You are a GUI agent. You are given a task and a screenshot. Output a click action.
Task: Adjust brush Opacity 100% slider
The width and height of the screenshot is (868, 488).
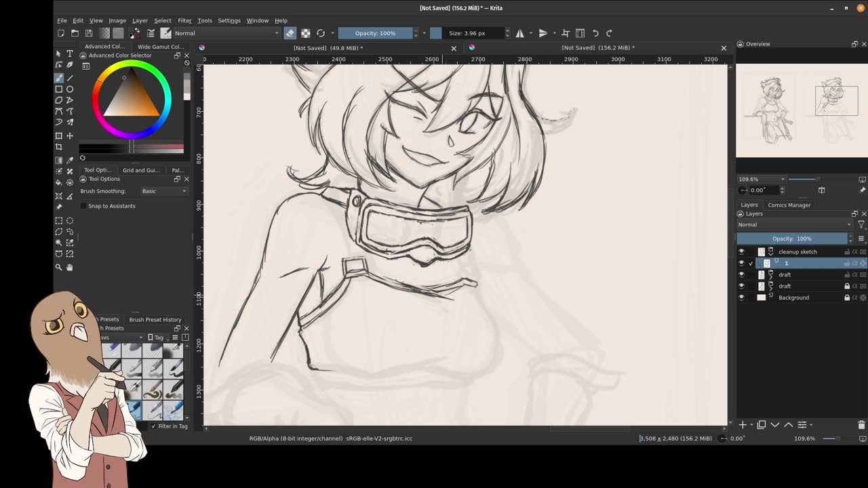[x=376, y=33]
